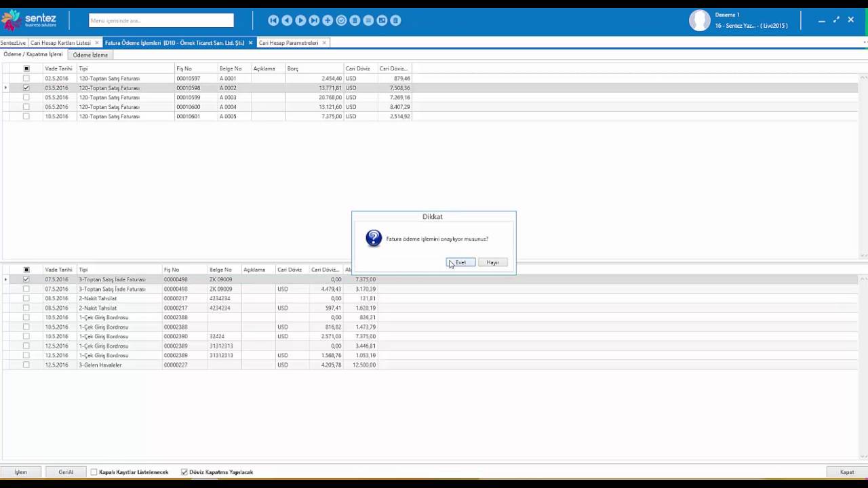The image size is (868, 488).
Task: Click the GeriAl button
Action: [x=66, y=472]
